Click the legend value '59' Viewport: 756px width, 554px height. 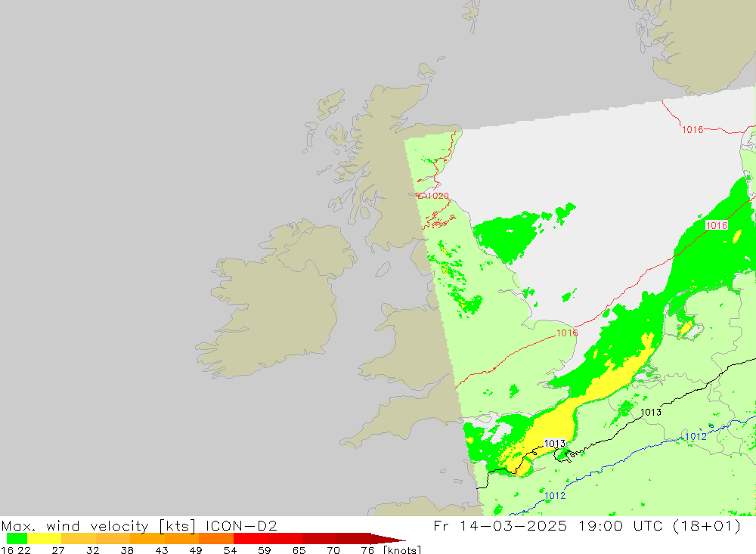pyautogui.click(x=264, y=550)
